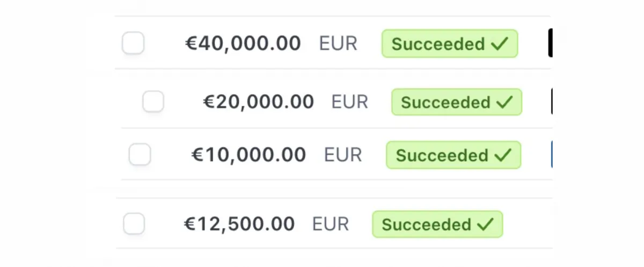Click the EUR currency label for €40,000.00
Viewport: 644px width, 267px height.
(x=338, y=44)
